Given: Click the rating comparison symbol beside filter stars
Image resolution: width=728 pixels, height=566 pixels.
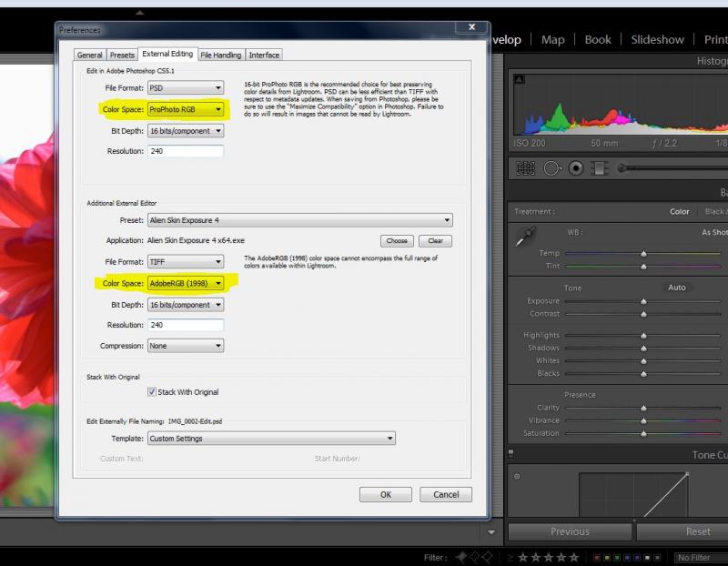Looking at the screenshot, I should pyautogui.click(x=511, y=557).
